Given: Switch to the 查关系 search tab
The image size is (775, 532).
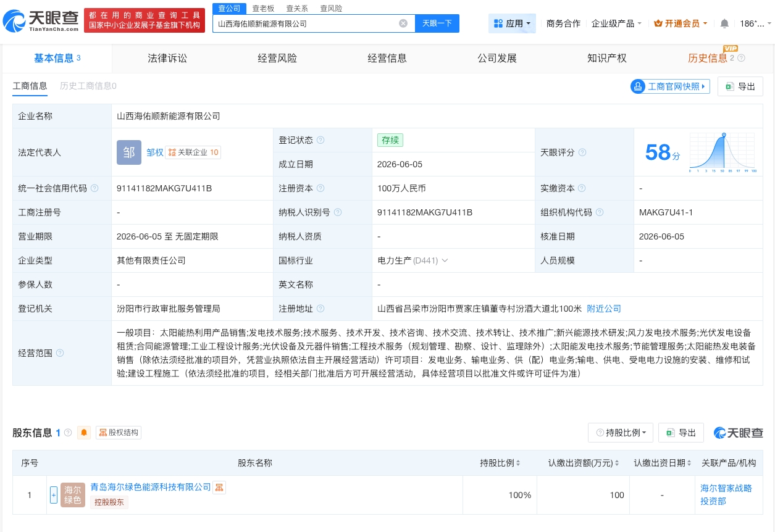Looking at the screenshot, I should coord(297,9).
